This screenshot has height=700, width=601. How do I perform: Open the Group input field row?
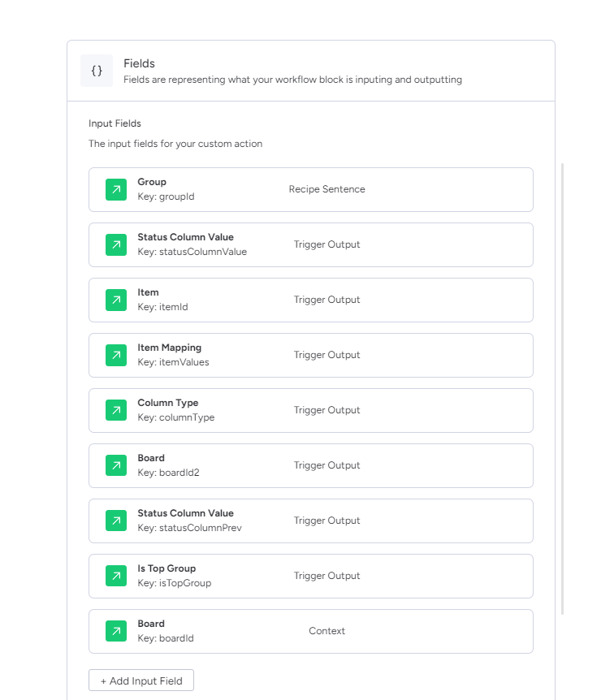pyautogui.click(x=311, y=190)
